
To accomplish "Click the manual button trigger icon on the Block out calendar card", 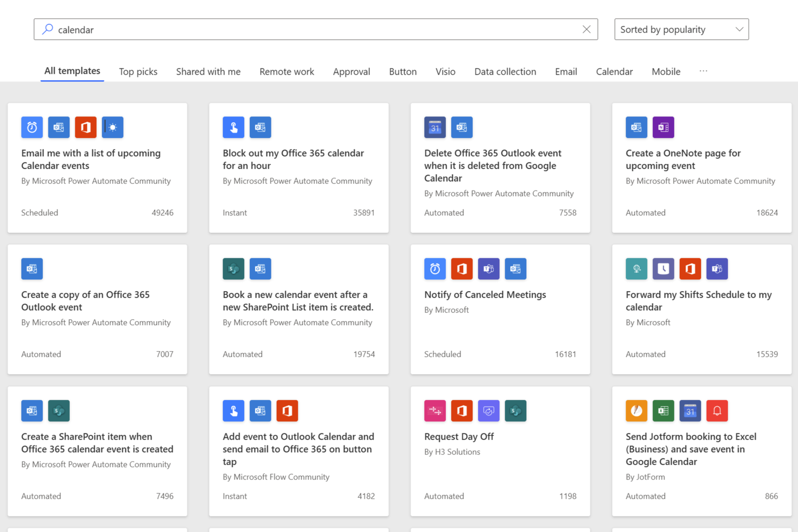I will click(x=234, y=127).
